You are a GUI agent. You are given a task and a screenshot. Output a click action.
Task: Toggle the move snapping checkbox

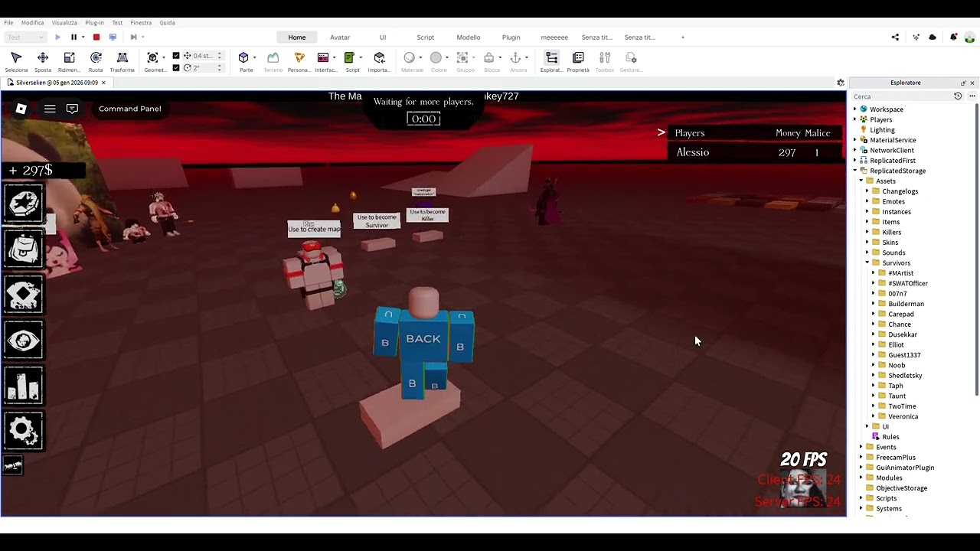(176, 56)
